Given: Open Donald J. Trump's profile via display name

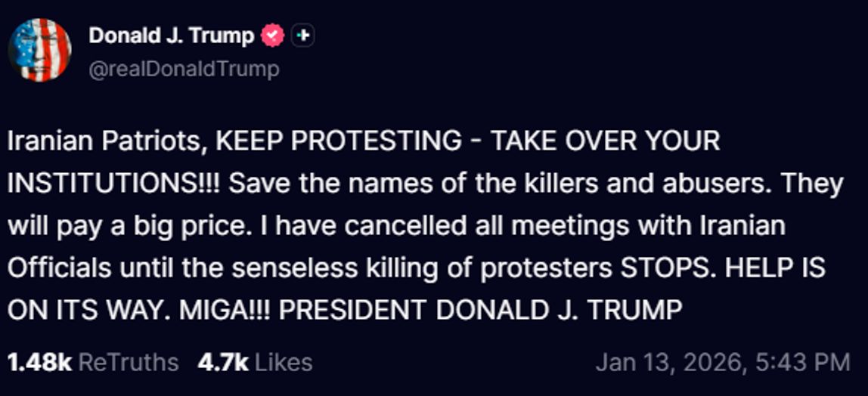Looking at the screenshot, I should 172,36.
